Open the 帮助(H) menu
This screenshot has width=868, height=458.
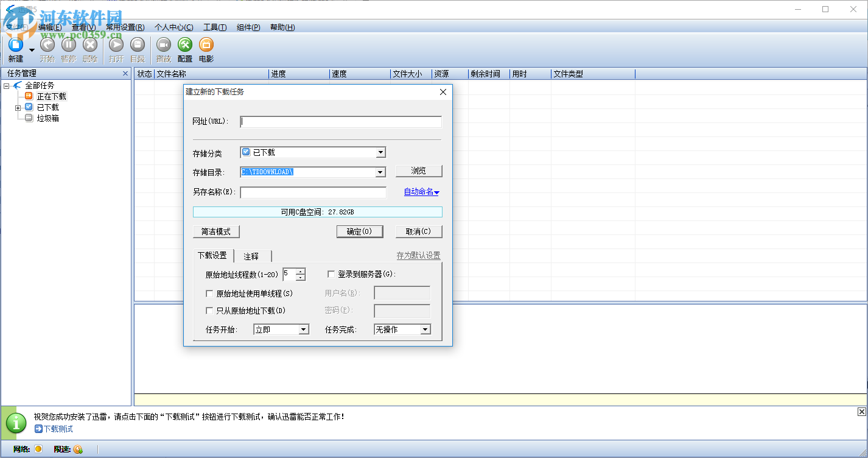coord(282,27)
